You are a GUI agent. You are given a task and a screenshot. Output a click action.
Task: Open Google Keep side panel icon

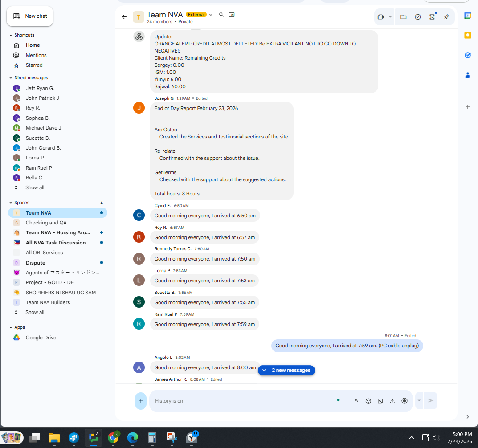click(468, 35)
